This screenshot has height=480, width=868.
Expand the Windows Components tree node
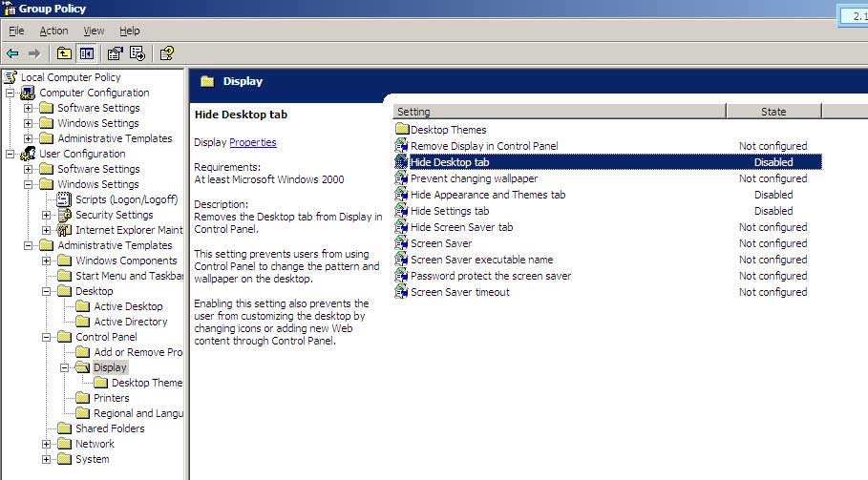click(47, 261)
